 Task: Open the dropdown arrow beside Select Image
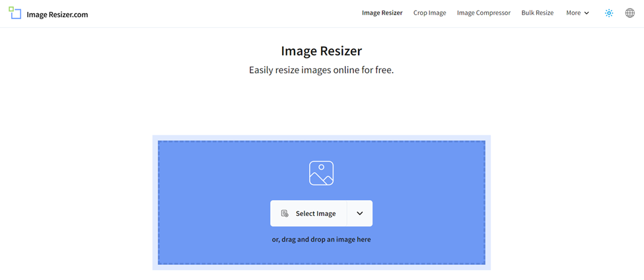point(360,213)
